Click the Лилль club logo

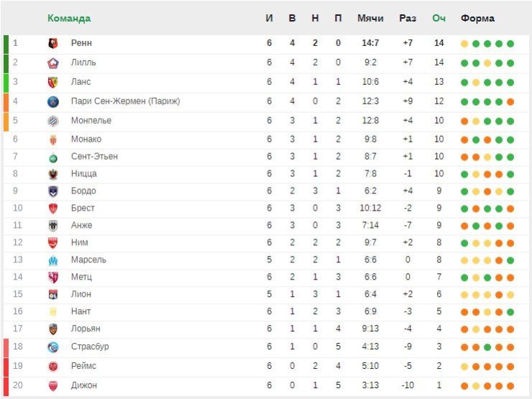(x=53, y=63)
